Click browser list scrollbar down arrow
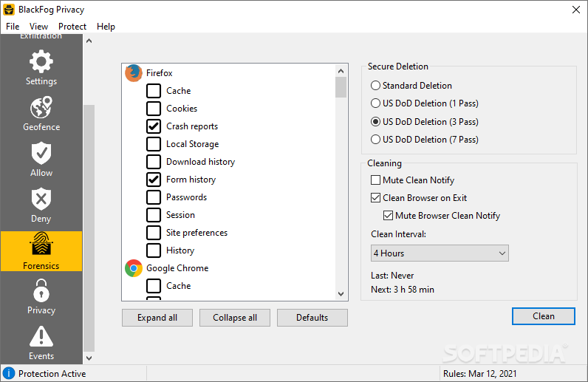588x382 pixels. coord(341,294)
